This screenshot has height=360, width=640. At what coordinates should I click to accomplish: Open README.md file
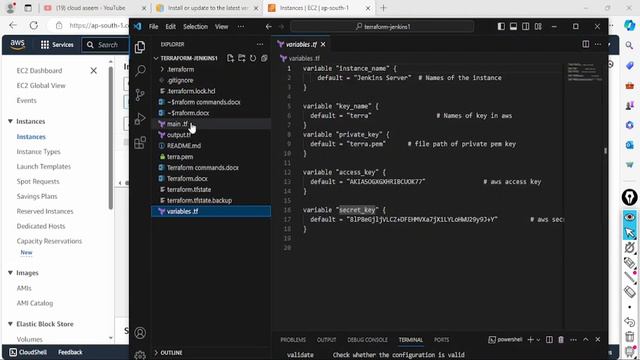211,146
